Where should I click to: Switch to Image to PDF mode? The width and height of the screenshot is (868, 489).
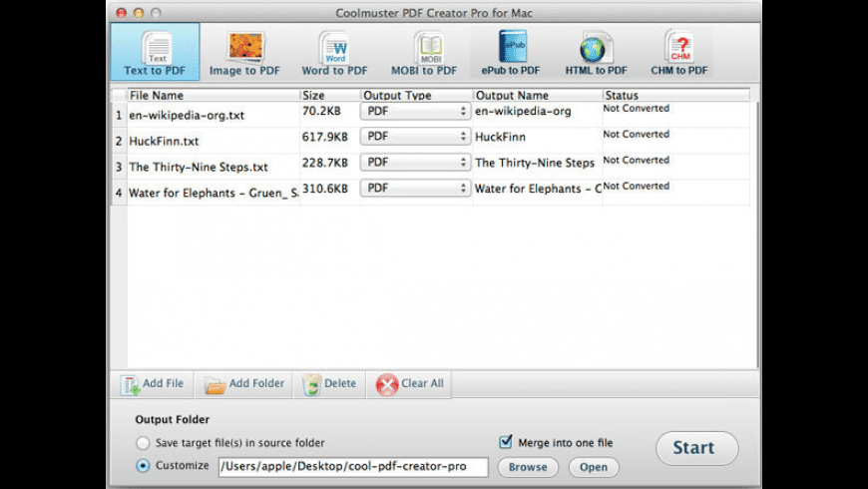244,53
